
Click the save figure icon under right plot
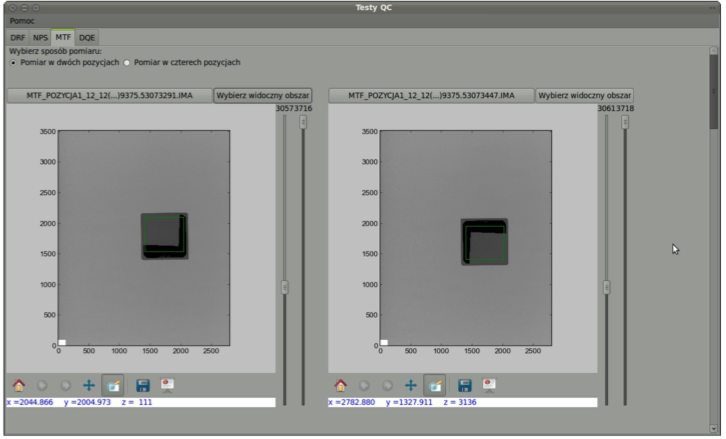[465, 384]
